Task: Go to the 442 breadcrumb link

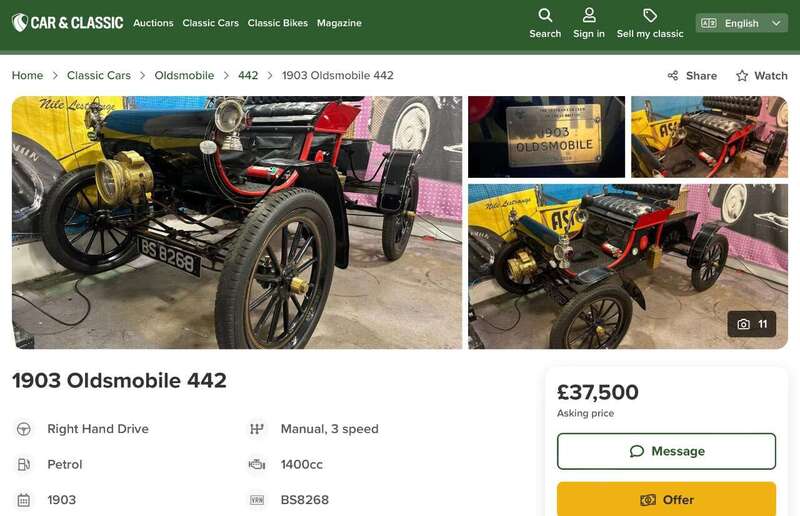Action: (248, 76)
